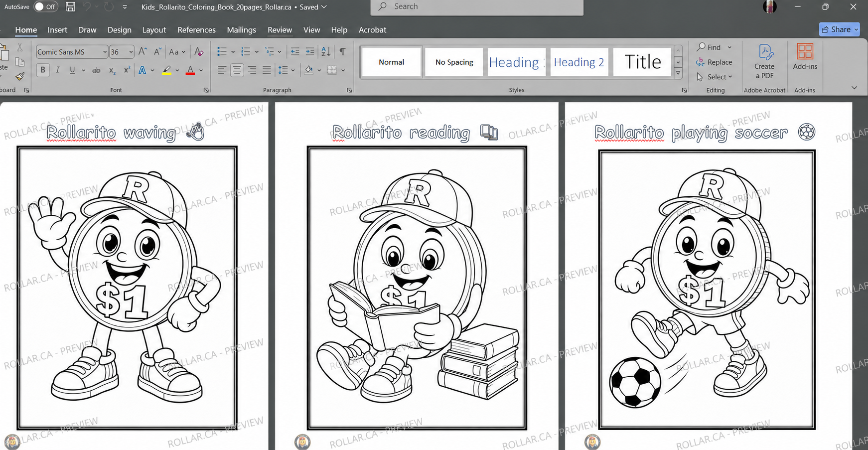This screenshot has width=868, height=450.
Task: Align text left
Action: click(x=222, y=70)
